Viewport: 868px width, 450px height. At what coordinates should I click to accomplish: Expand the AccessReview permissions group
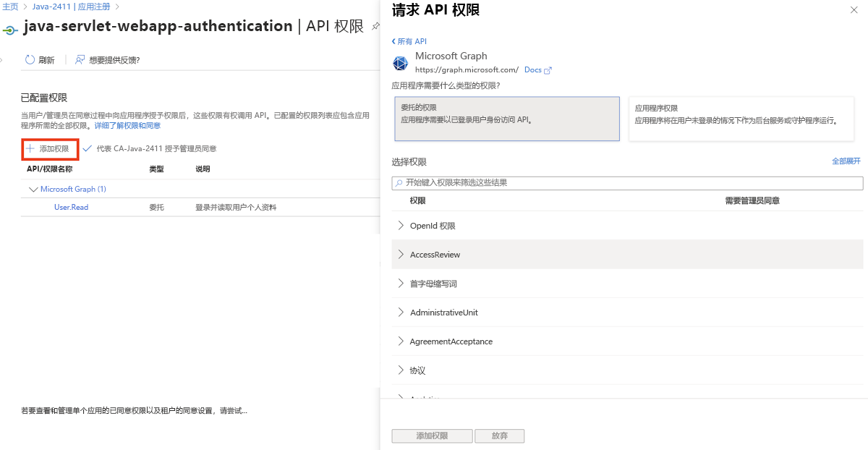(x=401, y=255)
